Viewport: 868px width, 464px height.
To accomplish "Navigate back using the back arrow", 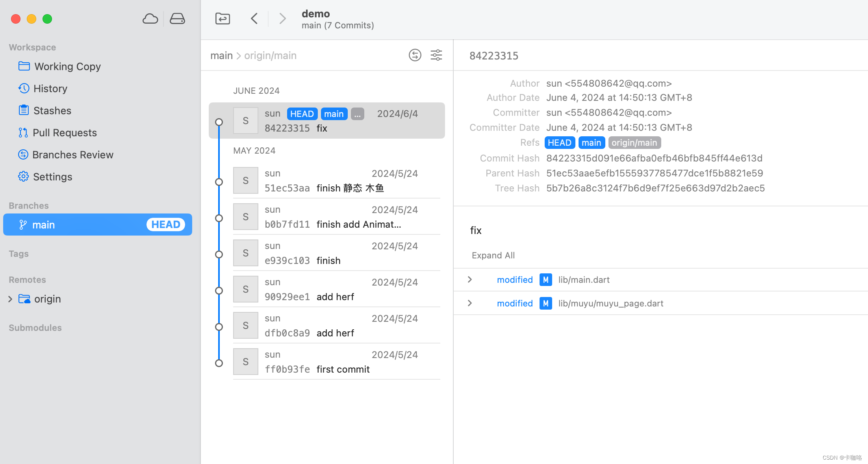I will tap(254, 18).
